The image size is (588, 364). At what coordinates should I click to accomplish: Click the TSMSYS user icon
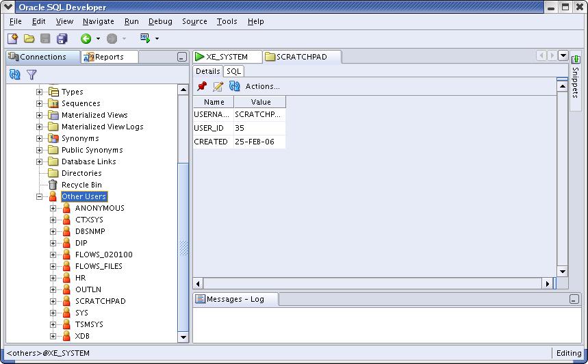66,324
